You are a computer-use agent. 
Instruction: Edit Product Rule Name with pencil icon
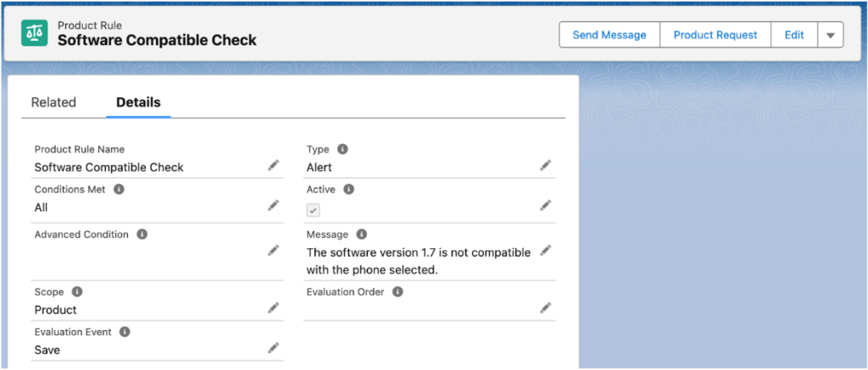coord(274,165)
